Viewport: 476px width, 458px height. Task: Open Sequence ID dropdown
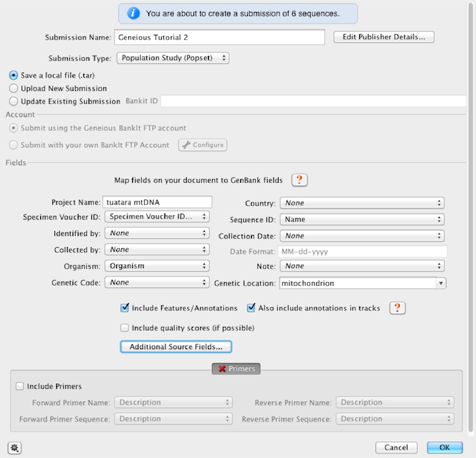pyautogui.click(x=362, y=219)
